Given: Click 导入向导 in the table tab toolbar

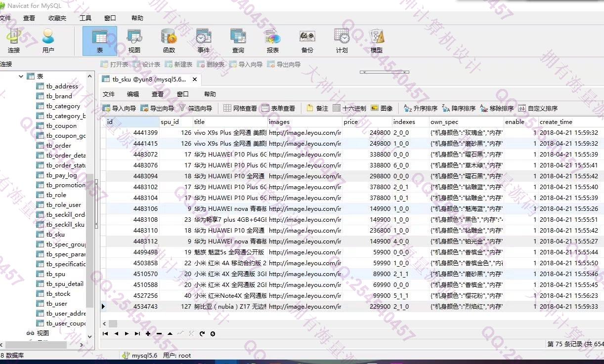Looking at the screenshot, I should (119, 108).
